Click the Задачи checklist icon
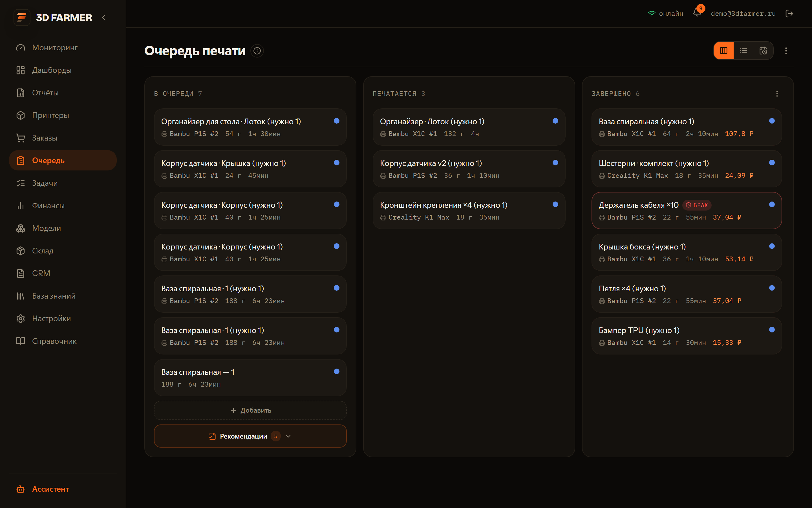This screenshot has width=812, height=508. (21, 183)
